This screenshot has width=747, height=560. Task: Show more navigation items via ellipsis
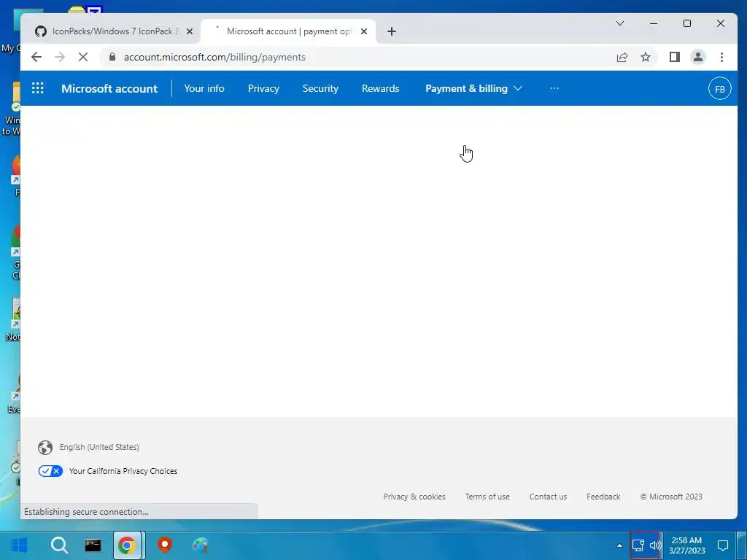click(554, 88)
